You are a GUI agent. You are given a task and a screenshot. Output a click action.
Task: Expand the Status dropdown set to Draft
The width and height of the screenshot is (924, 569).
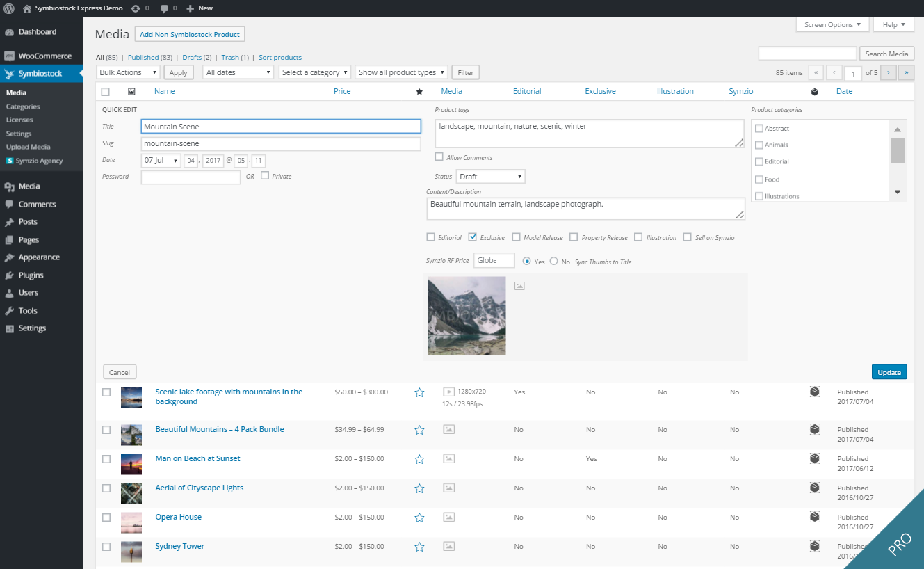490,177
